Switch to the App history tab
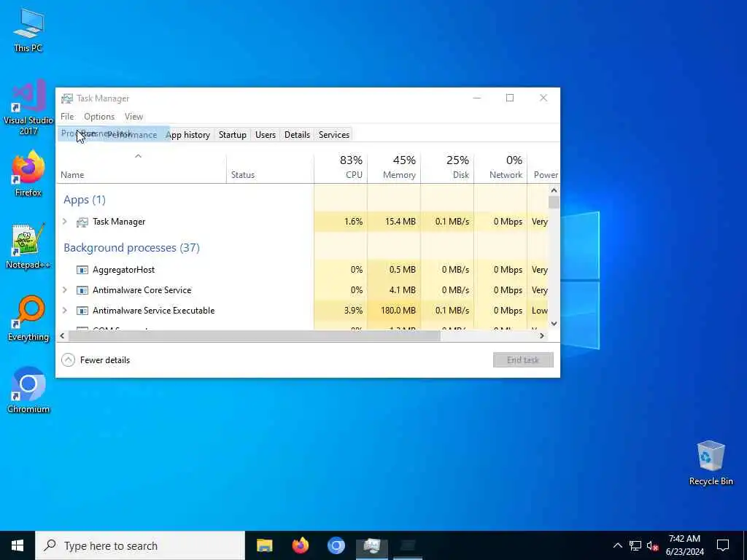 tap(187, 135)
